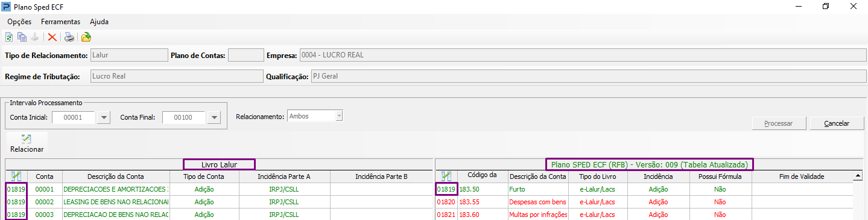Click link icon in Livro Lalur header
The height and width of the screenshot is (220, 868).
(16, 176)
